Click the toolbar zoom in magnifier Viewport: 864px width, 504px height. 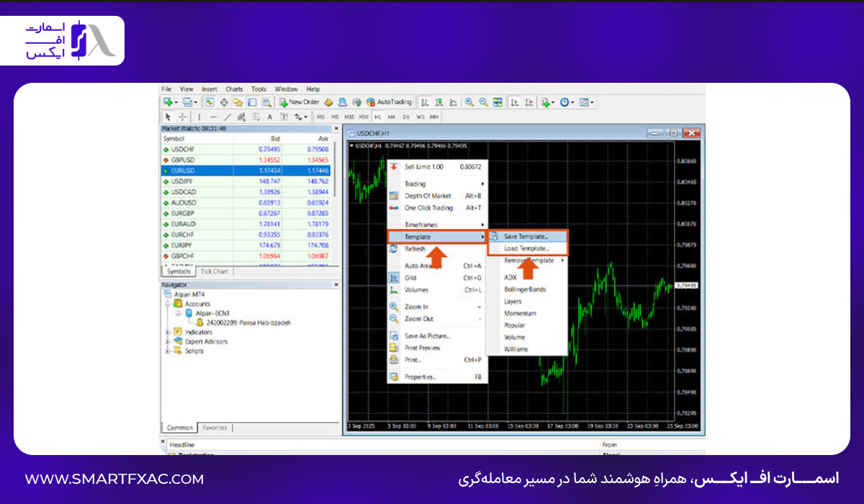click(x=469, y=102)
